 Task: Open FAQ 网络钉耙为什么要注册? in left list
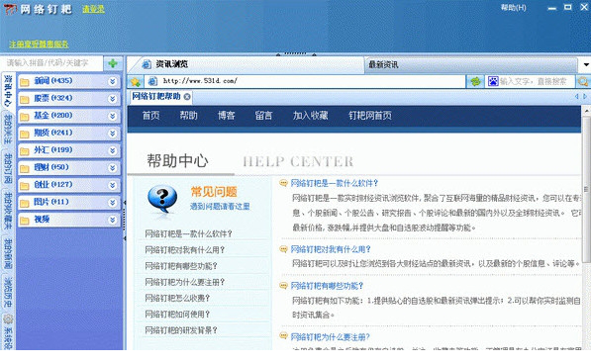(185, 282)
